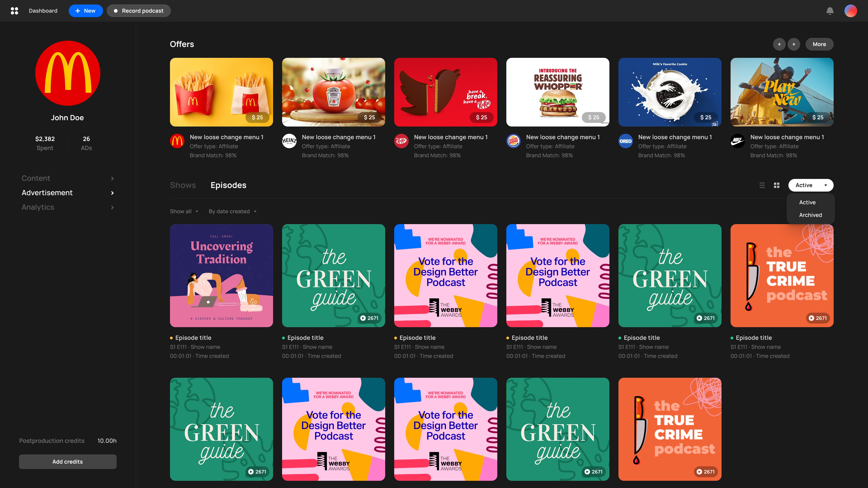The width and height of the screenshot is (868, 488).
Task: Open the four-dot app grid menu
Action: (x=14, y=11)
